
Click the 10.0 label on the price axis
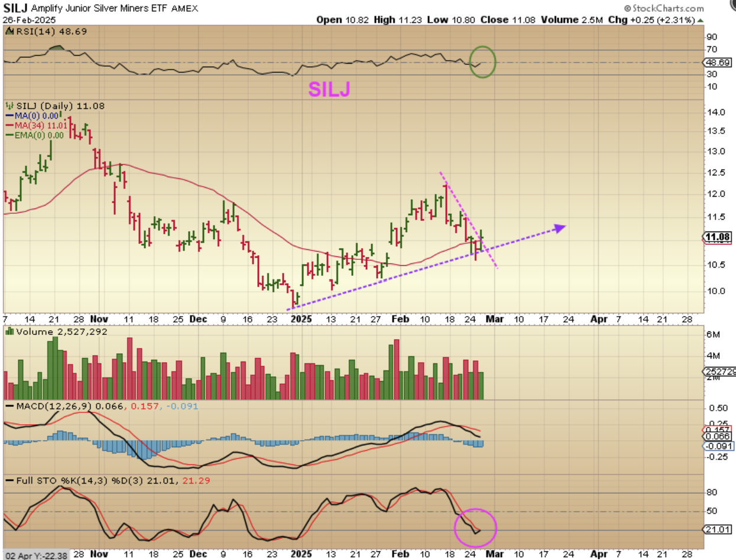716,291
